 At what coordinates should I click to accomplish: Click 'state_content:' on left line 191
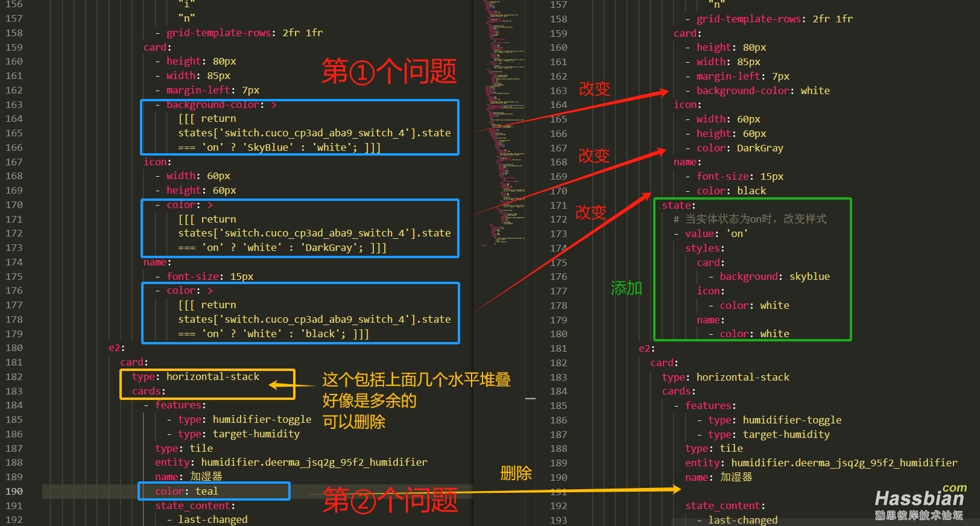pos(195,505)
